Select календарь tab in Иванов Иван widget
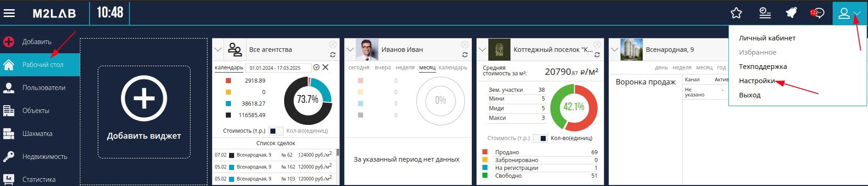The image size is (868, 186). 453,68
